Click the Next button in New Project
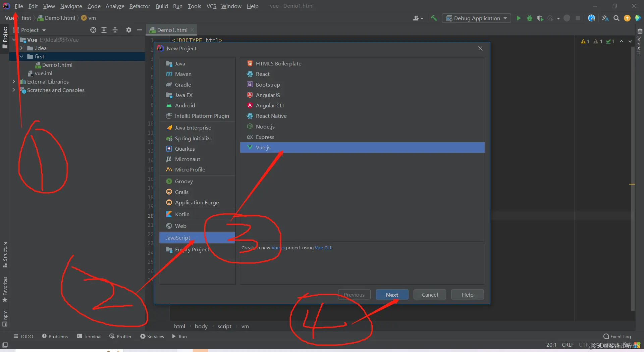The image size is (644, 352). pyautogui.click(x=392, y=295)
